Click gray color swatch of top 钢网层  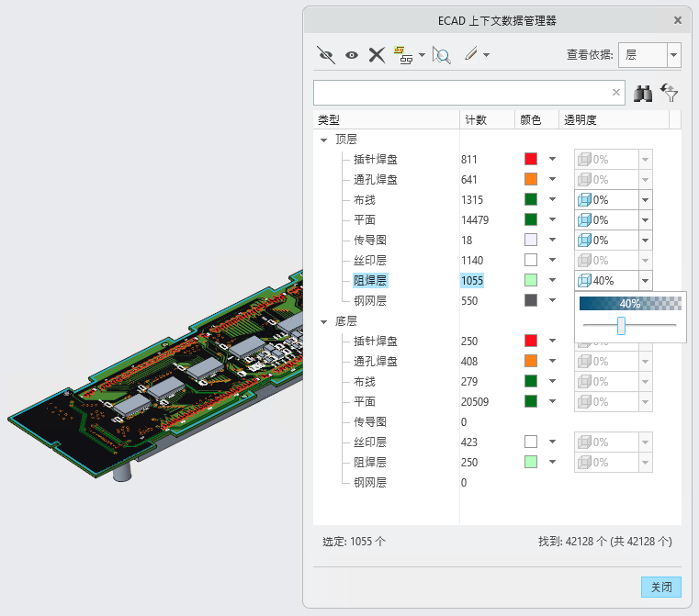click(x=531, y=300)
